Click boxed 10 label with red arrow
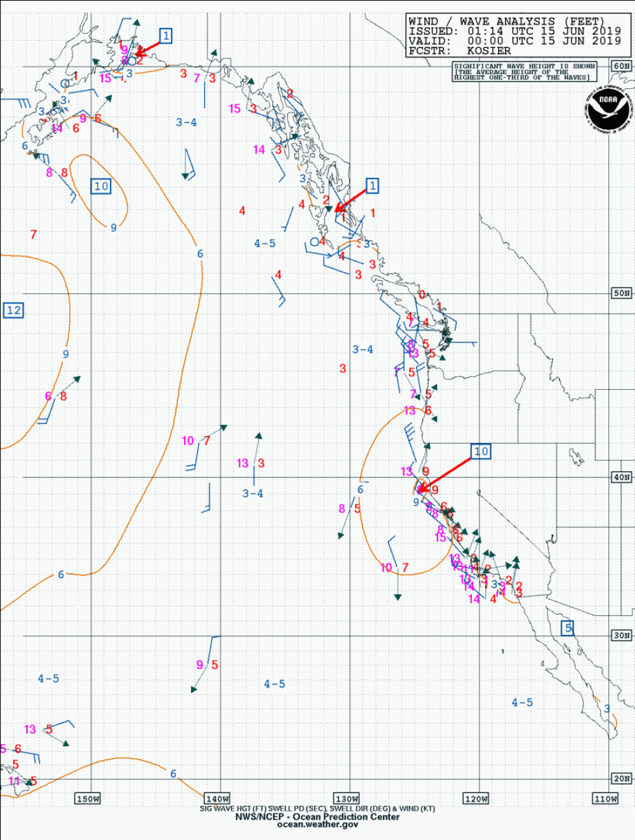635x840 pixels. 481,451
